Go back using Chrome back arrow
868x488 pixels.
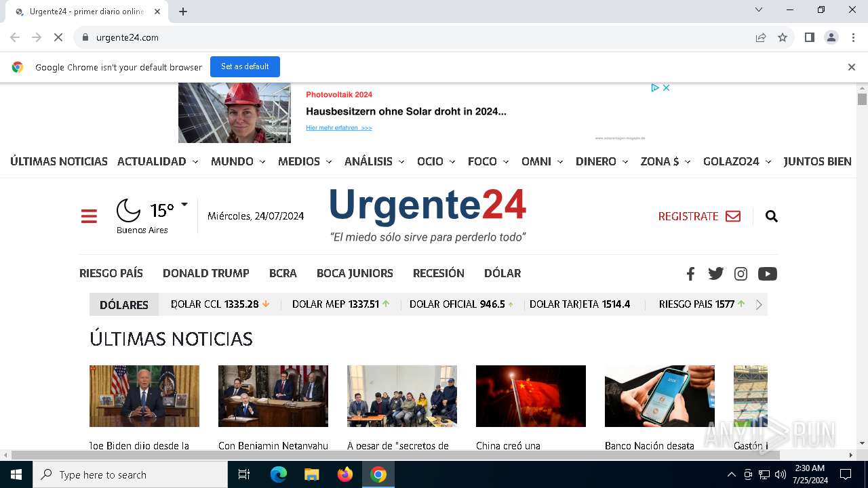15,37
